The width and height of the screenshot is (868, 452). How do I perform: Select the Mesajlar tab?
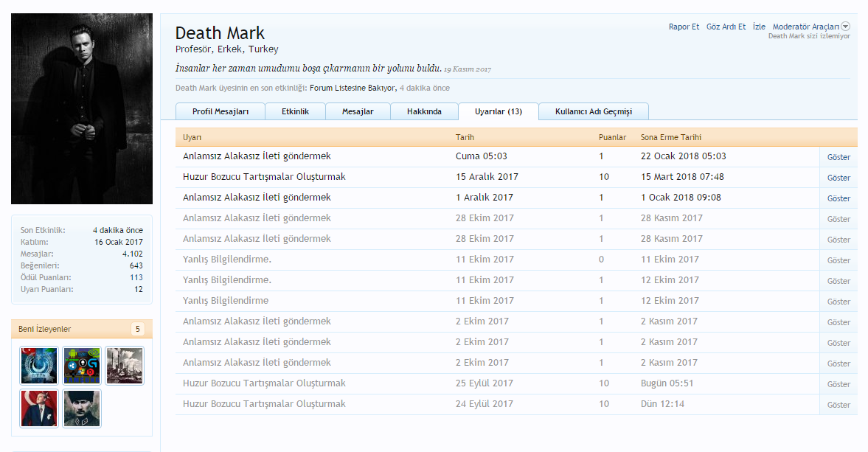click(358, 111)
